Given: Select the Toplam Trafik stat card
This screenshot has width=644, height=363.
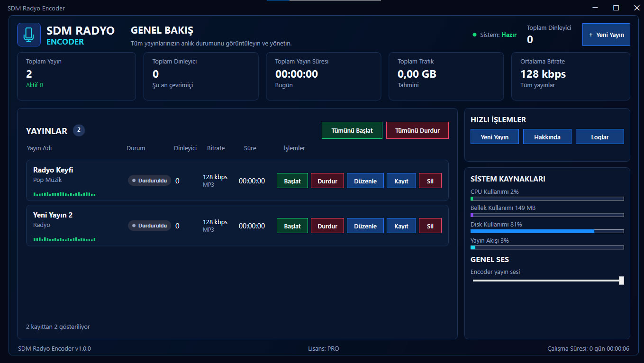Looking at the screenshot, I should 446,76.
